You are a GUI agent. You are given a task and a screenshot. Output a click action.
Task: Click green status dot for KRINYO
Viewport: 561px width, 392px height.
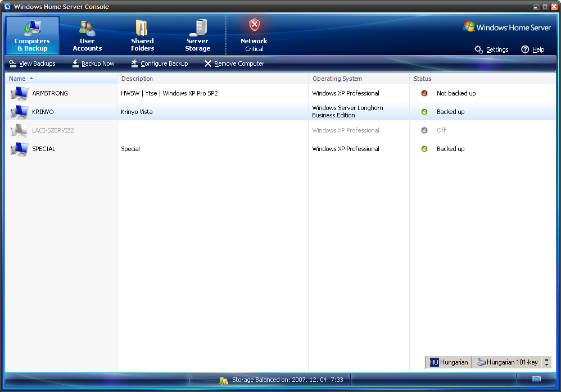[x=424, y=112]
